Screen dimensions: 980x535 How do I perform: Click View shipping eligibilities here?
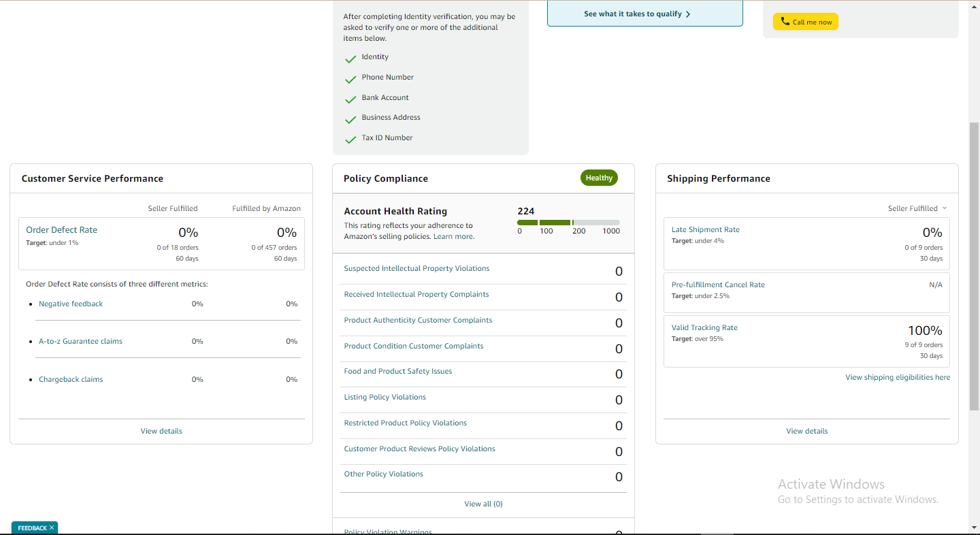pyautogui.click(x=898, y=377)
